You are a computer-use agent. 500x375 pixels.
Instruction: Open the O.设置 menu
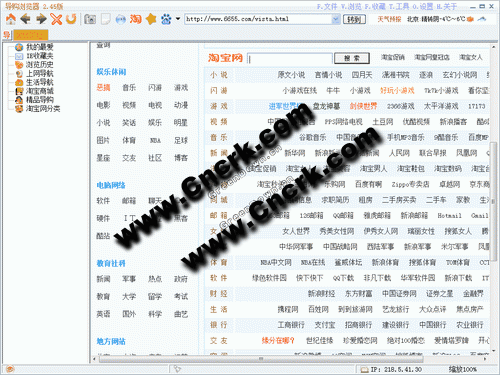click(423, 6)
